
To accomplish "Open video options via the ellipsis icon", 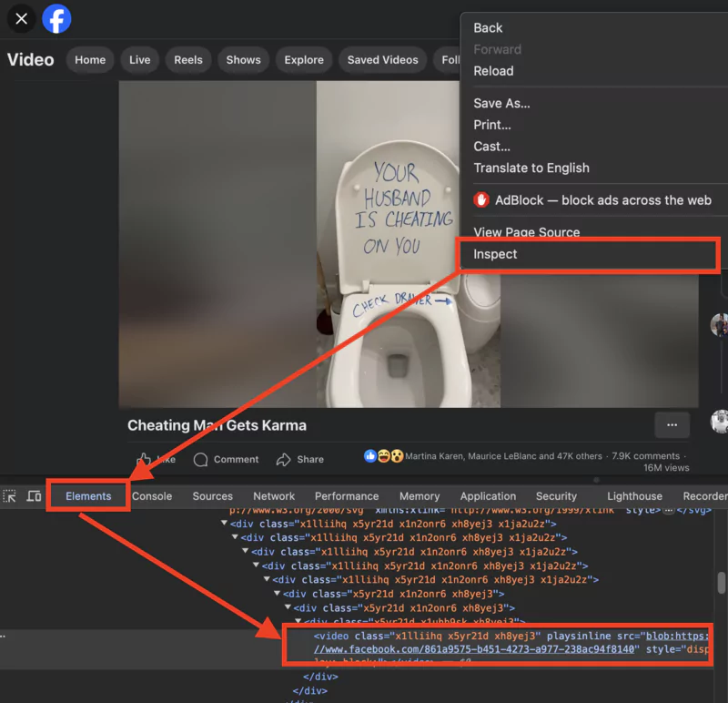I will [672, 425].
